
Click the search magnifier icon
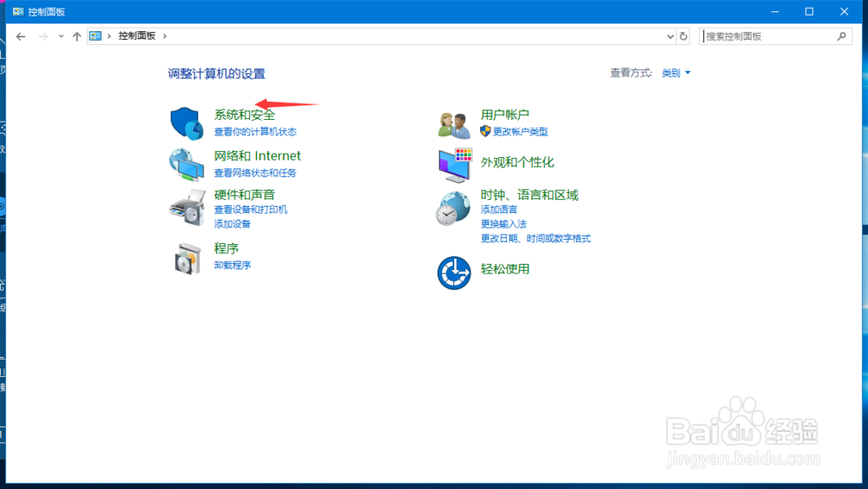click(x=841, y=36)
